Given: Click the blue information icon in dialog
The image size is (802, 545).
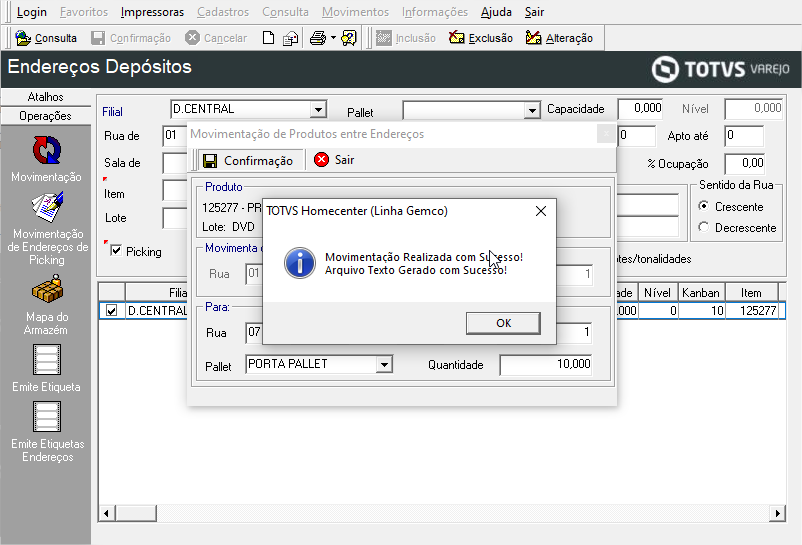Looking at the screenshot, I should pos(300,263).
